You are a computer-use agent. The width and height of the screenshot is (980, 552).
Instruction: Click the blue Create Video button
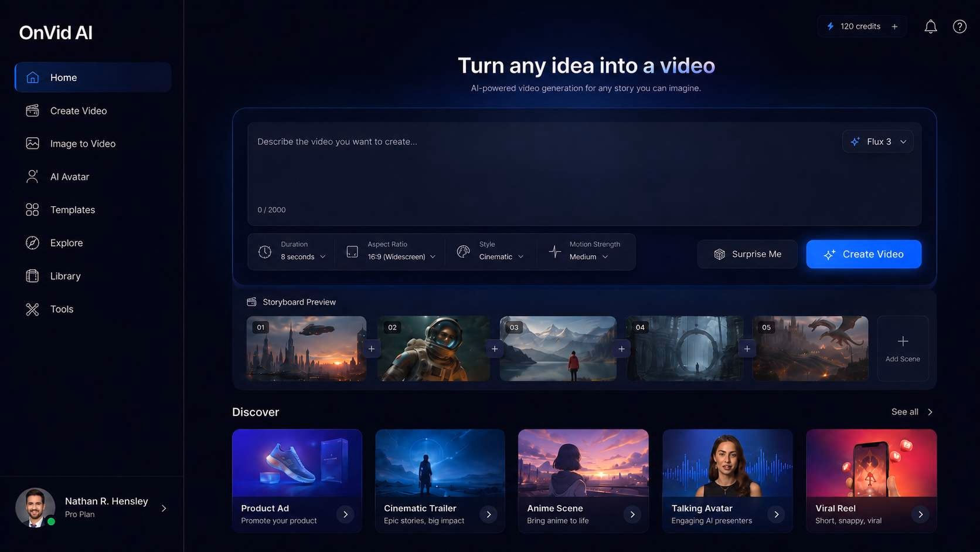point(863,254)
